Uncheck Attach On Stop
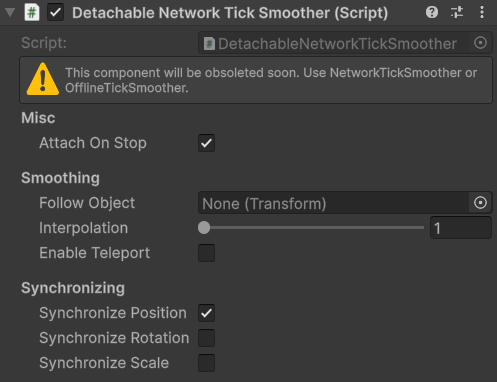The height and width of the screenshot is (382, 497). pyautogui.click(x=206, y=143)
